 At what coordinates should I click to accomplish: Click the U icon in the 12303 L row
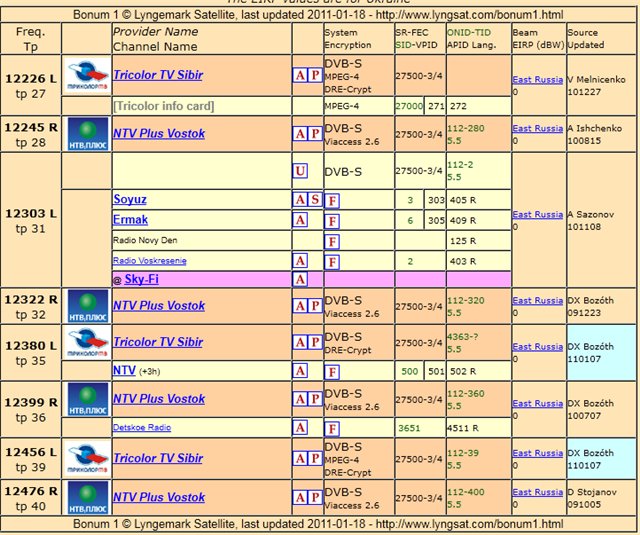[300, 171]
